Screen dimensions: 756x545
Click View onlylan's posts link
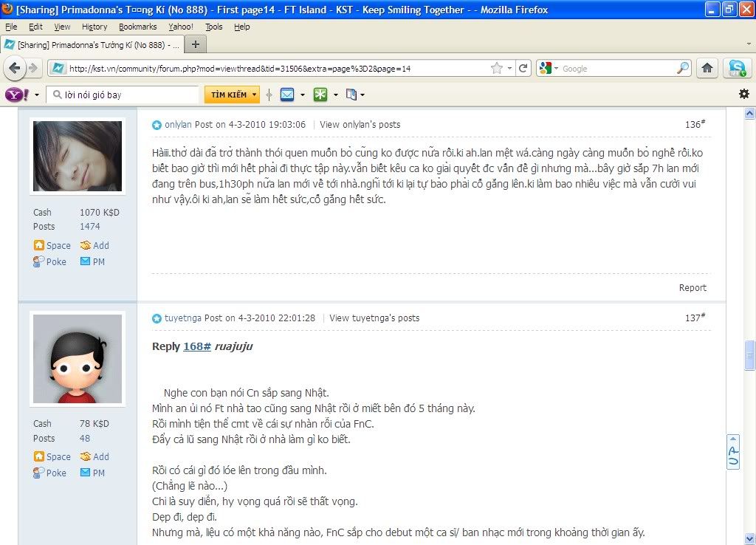(360, 124)
